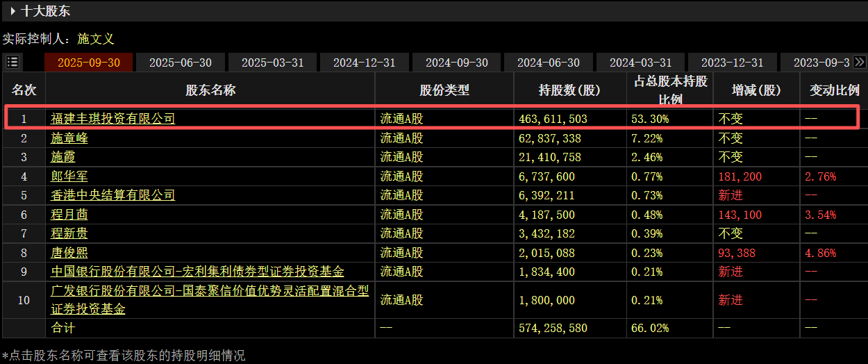The height and width of the screenshot is (364, 868).
Task: Select the 2,015,088 shares cell
Action: tap(547, 253)
